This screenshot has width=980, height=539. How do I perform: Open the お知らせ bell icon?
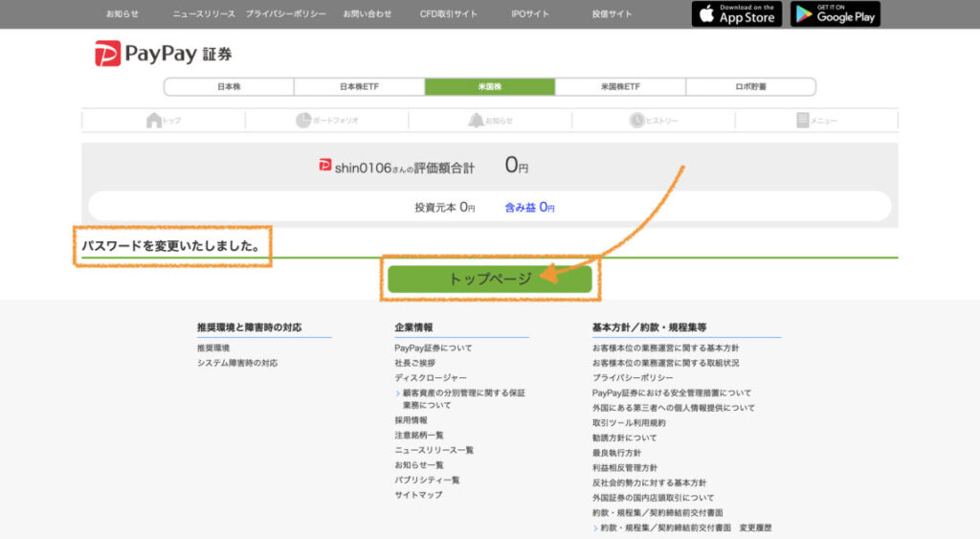pos(476,121)
